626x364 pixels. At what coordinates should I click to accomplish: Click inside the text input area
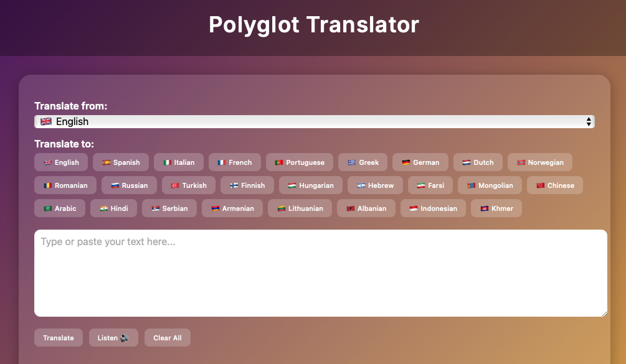[x=320, y=273]
